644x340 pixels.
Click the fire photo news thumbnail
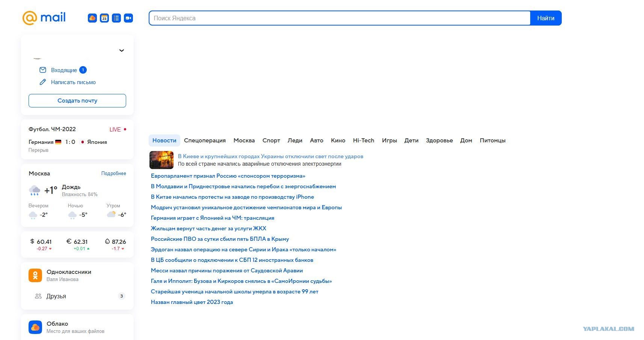[x=161, y=160]
